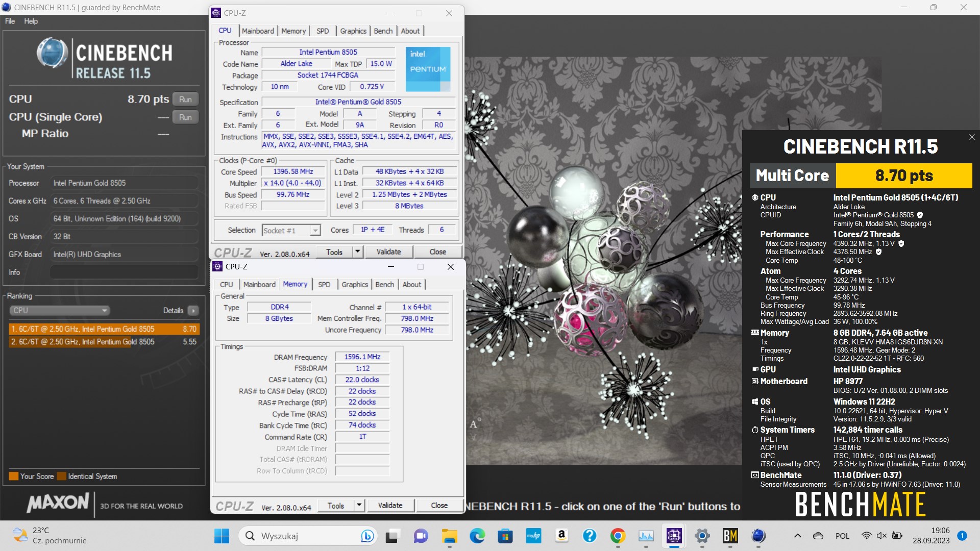Image resolution: width=980 pixels, height=551 pixels.
Task: Open Graphics tab in top CPU-Z window
Action: [353, 31]
